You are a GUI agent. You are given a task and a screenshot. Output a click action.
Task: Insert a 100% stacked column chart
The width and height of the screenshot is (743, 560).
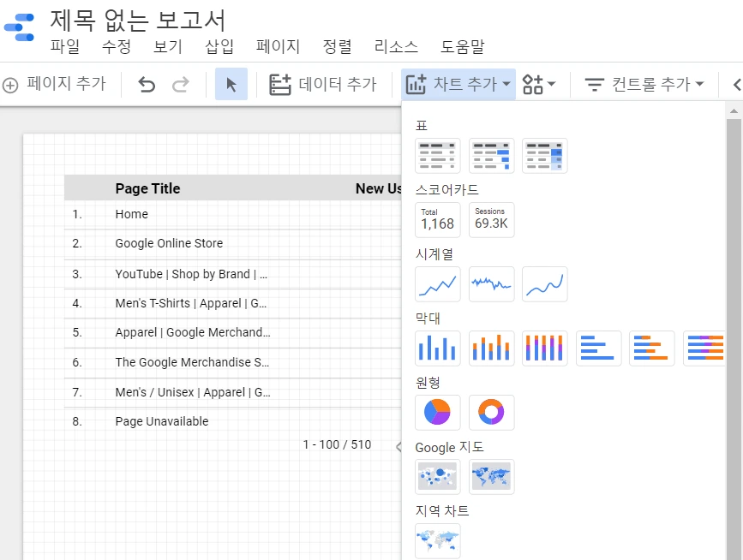(544, 349)
